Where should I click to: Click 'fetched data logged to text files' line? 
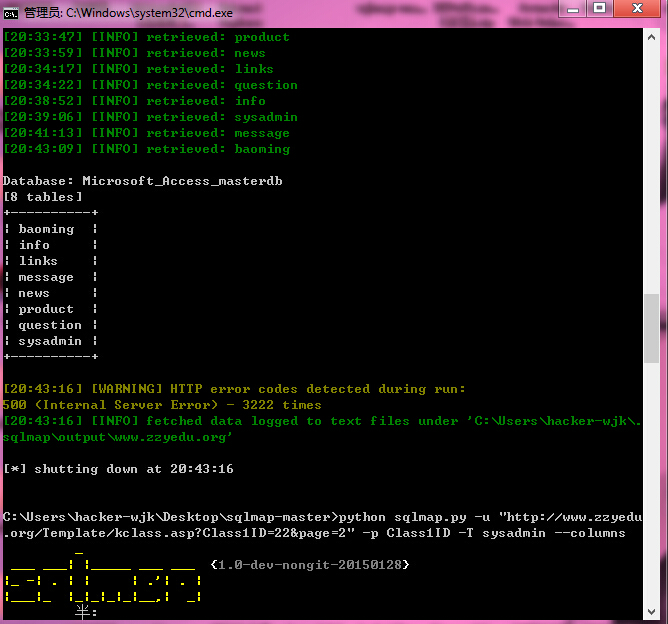pos(322,421)
